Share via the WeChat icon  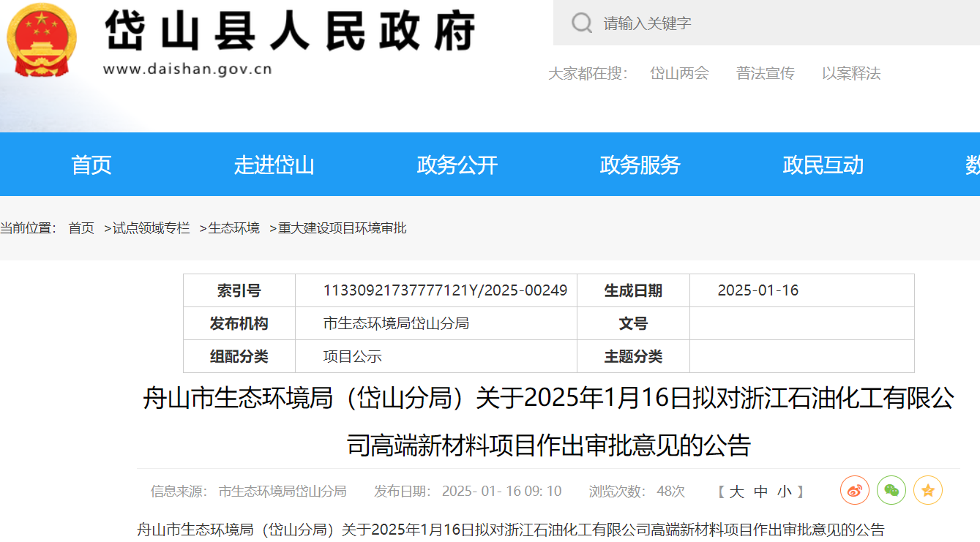(x=891, y=490)
